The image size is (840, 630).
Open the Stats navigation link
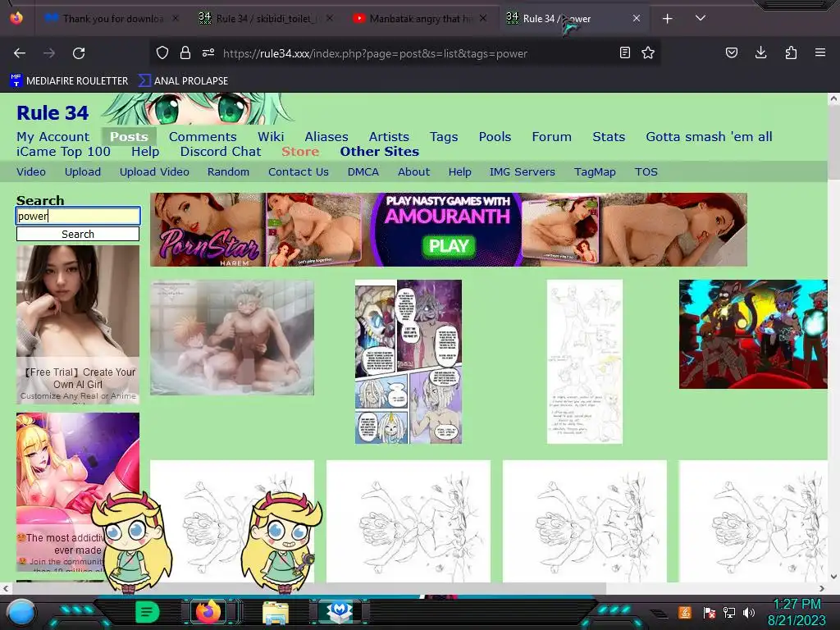609,137
